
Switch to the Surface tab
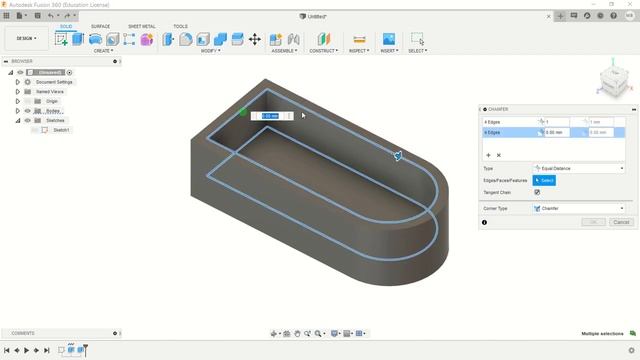coord(100,26)
